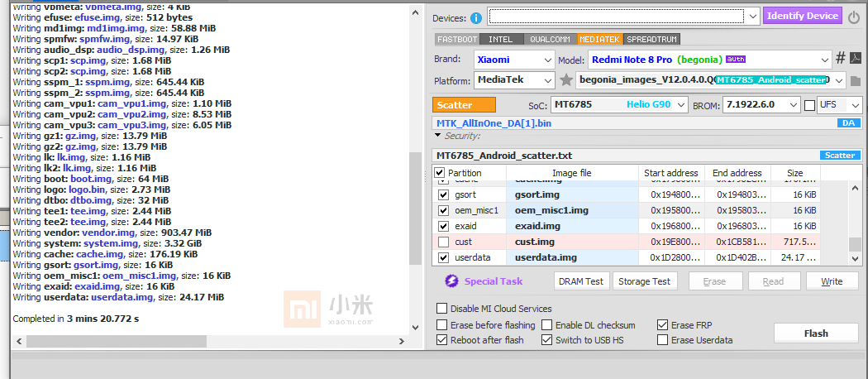The height and width of the screenshot is (379, 868).
Task: Click the favorite star icon beside Platform
Action: 565,80
